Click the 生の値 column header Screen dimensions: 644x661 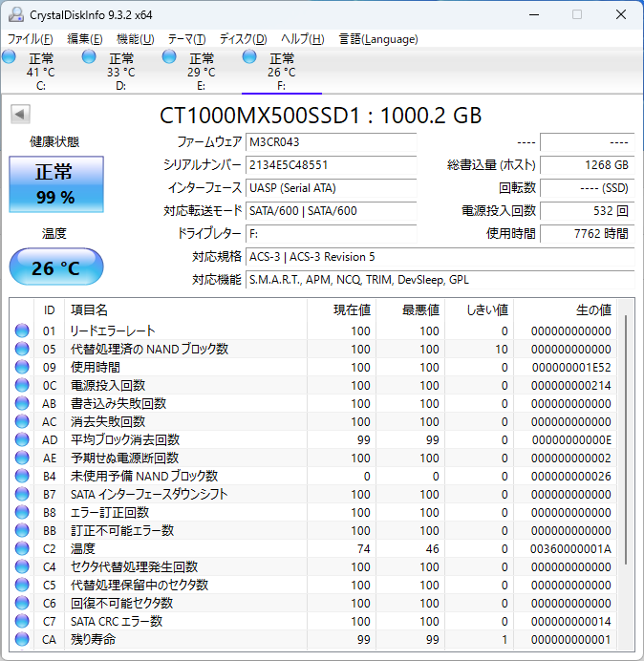[x=565, y=310]
